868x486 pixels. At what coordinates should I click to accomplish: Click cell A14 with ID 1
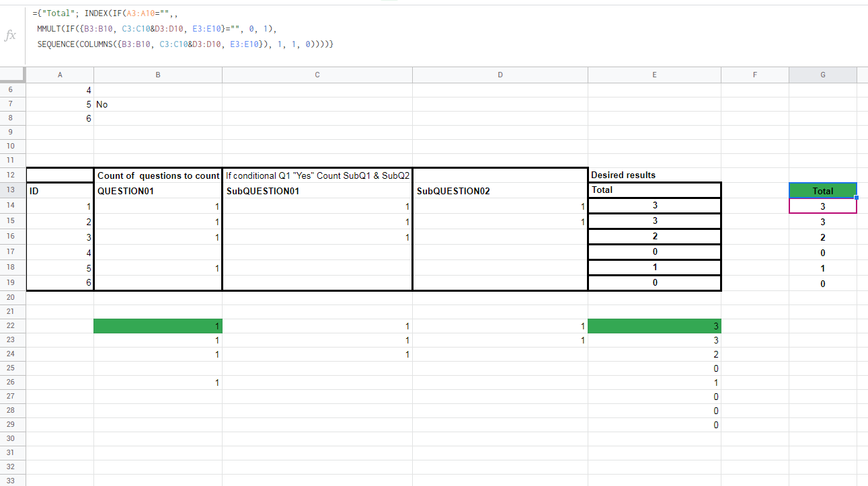pyautogui.click(x=60, y=206)
